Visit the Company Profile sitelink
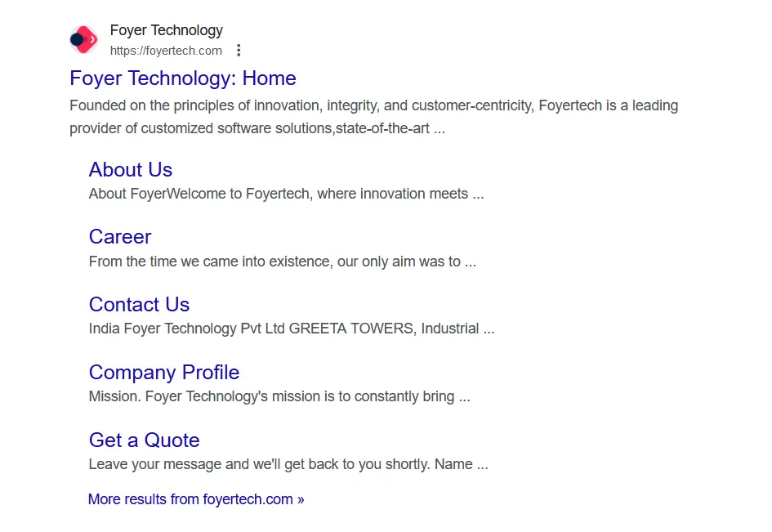The image size is (772, 532). 163,373
